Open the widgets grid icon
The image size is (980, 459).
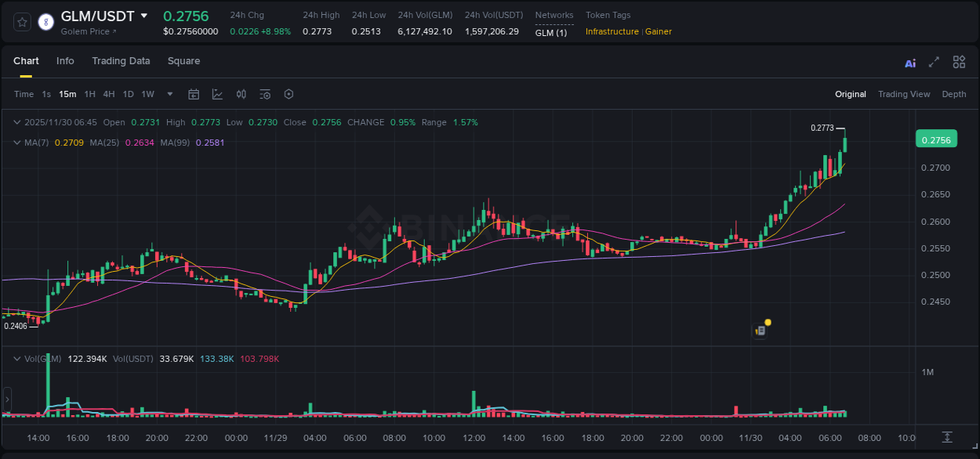[959, 62]
